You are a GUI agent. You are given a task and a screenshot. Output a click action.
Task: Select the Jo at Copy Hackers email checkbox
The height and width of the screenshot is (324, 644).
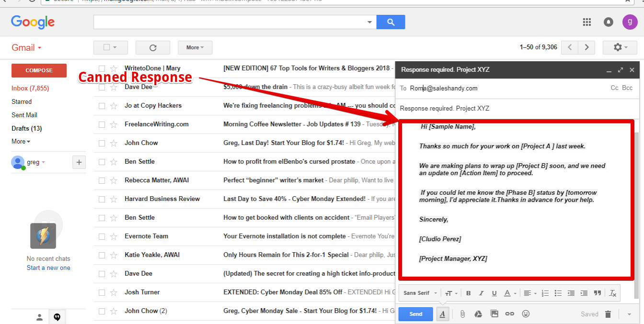point(102,106)
